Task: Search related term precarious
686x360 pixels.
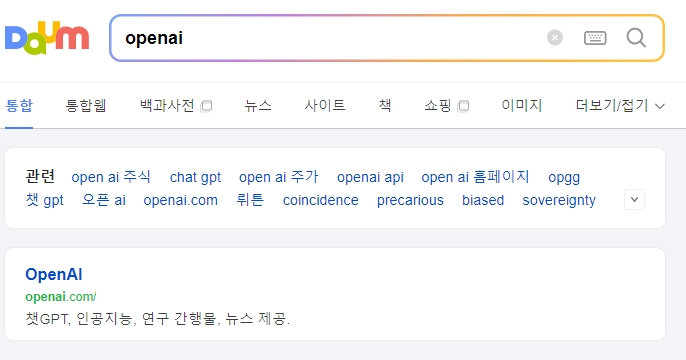Action: [410, 200]
